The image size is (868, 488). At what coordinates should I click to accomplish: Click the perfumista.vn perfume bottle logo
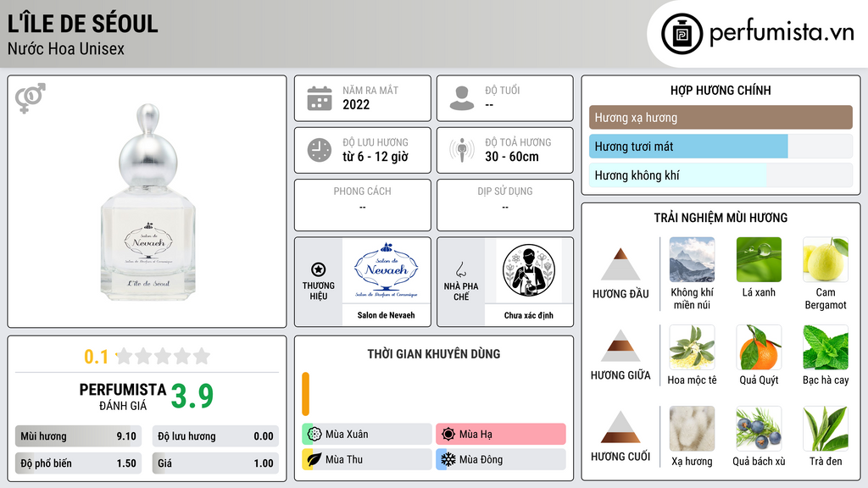click(x=682, y=34)
